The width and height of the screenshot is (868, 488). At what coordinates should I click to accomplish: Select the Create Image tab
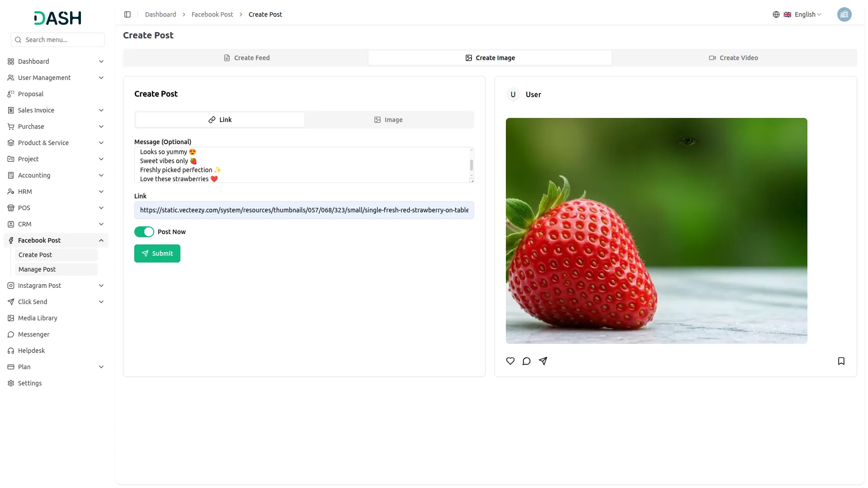point(490,58)
